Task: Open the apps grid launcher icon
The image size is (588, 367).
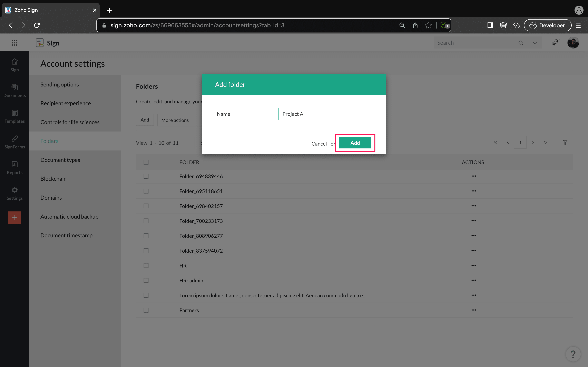Action: click(14, 43)
